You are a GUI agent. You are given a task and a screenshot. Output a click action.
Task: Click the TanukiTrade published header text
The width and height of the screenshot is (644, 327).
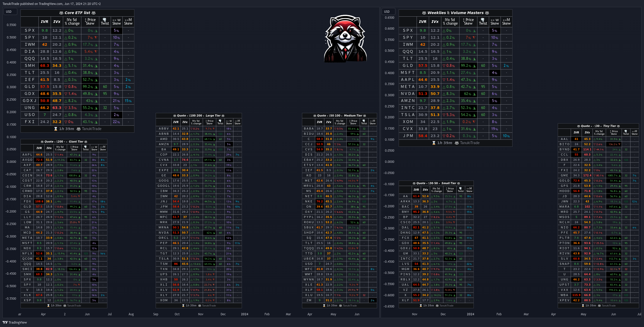coord(51,4)
